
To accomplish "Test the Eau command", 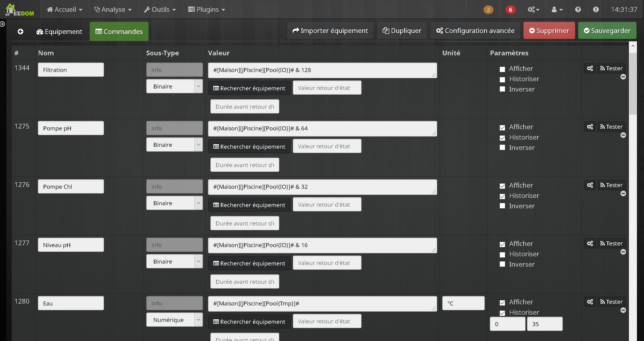I will pos(611,302).
